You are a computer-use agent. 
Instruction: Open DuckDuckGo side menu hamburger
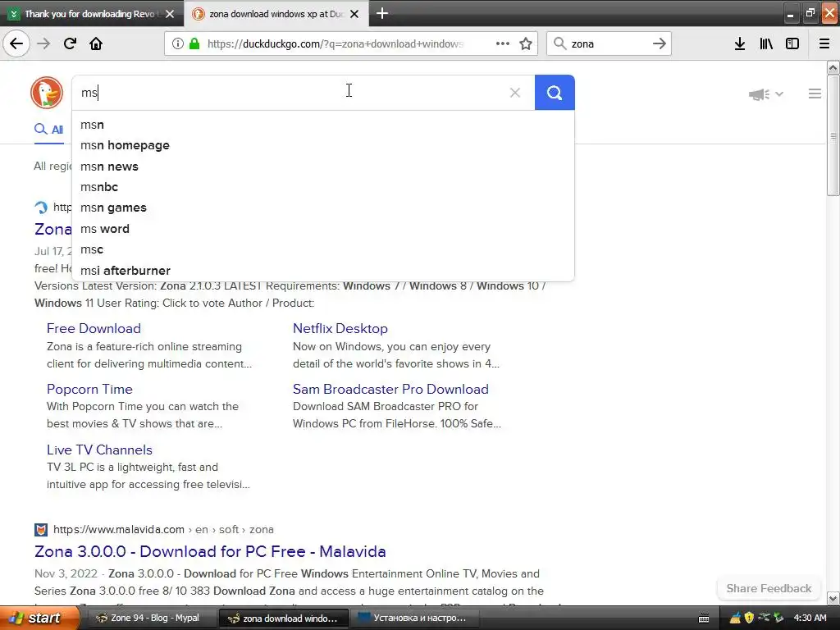815,94
